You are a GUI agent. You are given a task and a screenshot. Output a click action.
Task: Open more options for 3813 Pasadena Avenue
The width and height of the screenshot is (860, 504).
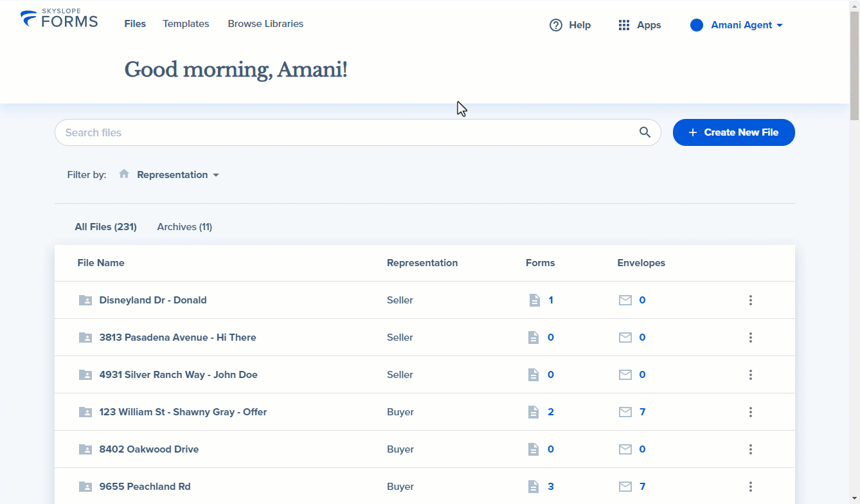pos(750,337)
